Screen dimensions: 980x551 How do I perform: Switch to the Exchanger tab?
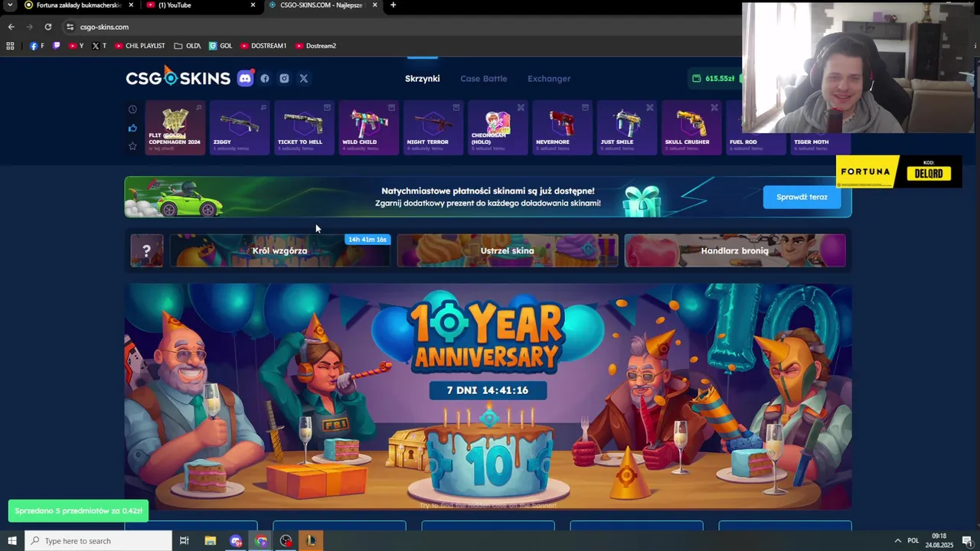pyautogui.click(x=549, y=78)
